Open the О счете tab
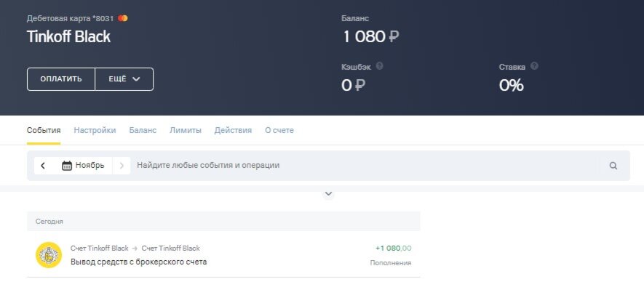This screenshot has height=303, width=644. (279, 130)
